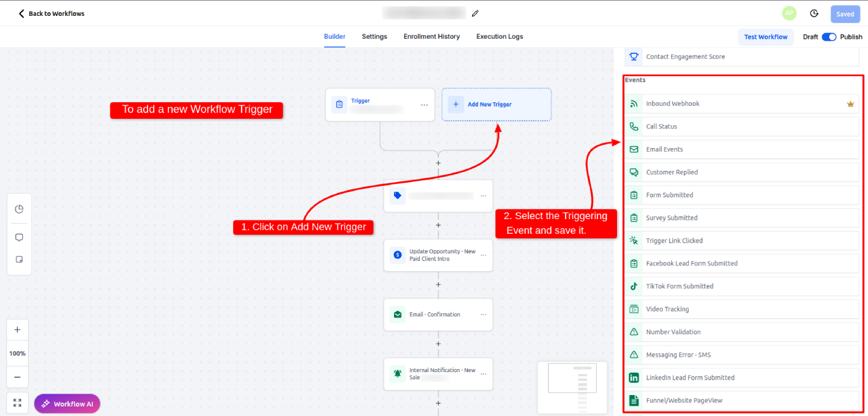
Task: Open version history clock icon
Action: coord(814,13)
